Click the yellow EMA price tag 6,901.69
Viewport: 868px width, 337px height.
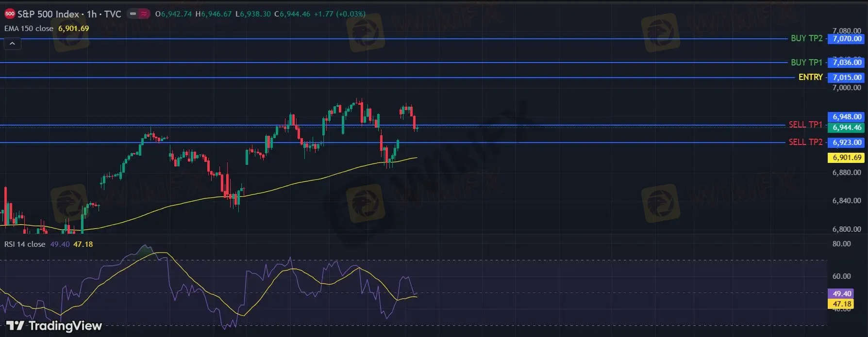pos(847,158)
